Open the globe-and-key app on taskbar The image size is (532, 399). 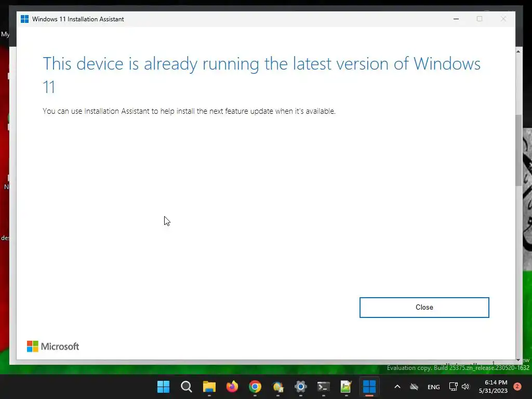pos(278,387)
